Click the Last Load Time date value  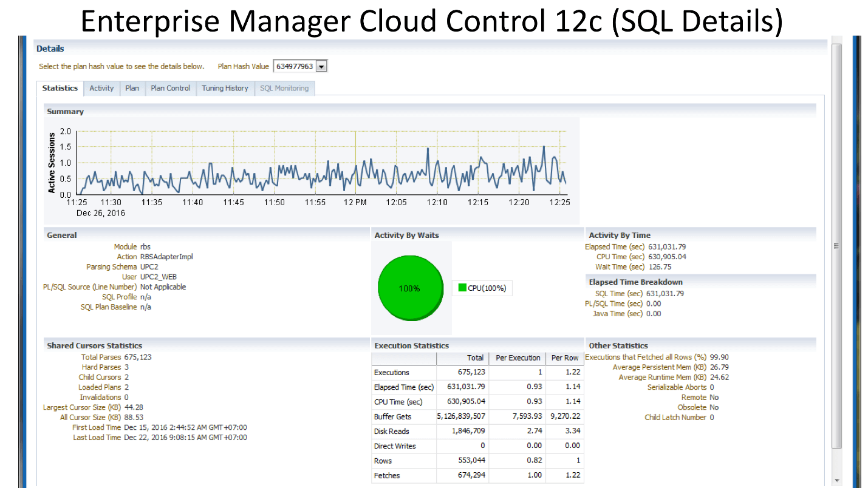coord(185,438)
